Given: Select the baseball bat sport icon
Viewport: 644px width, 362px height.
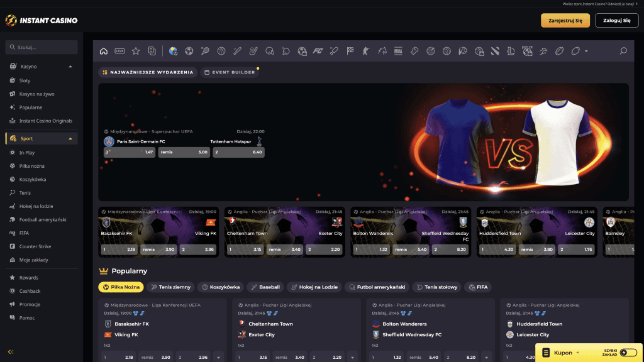Looking at the screenshot, I should (237, 51).
